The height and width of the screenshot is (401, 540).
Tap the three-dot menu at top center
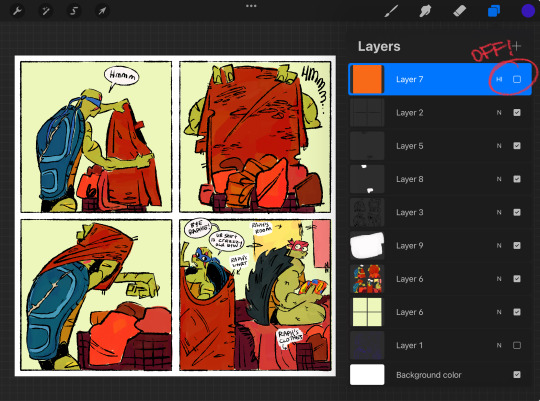tap(251, 6)
